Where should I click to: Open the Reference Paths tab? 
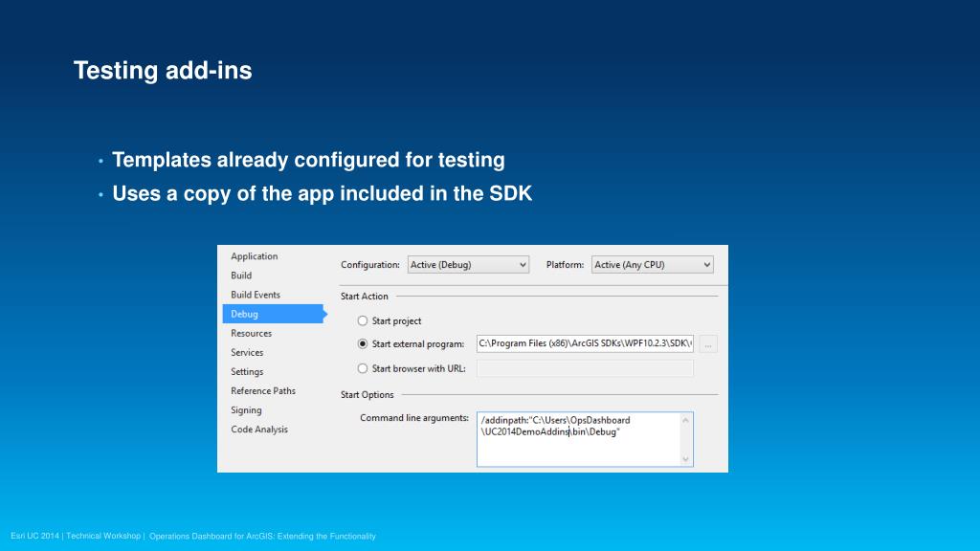263,390
